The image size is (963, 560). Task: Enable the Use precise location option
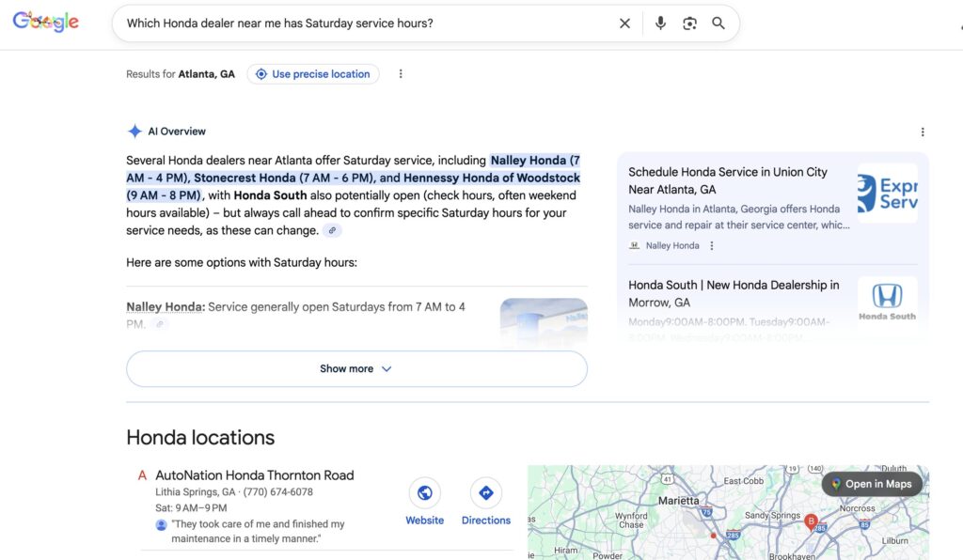click(x=312, y=73)
